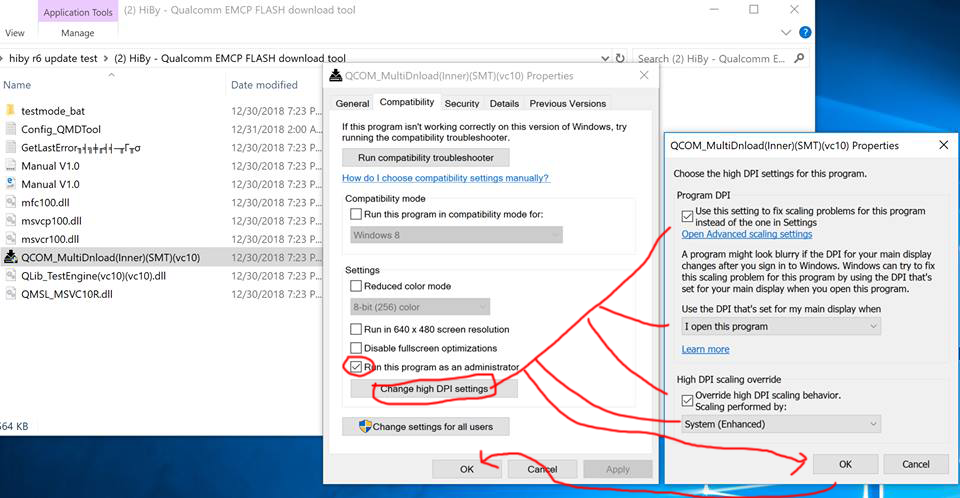Click the msvcp100.dll file icon
Screen dimensions: 960x498
pyautogui.click(x=10, y=221)
